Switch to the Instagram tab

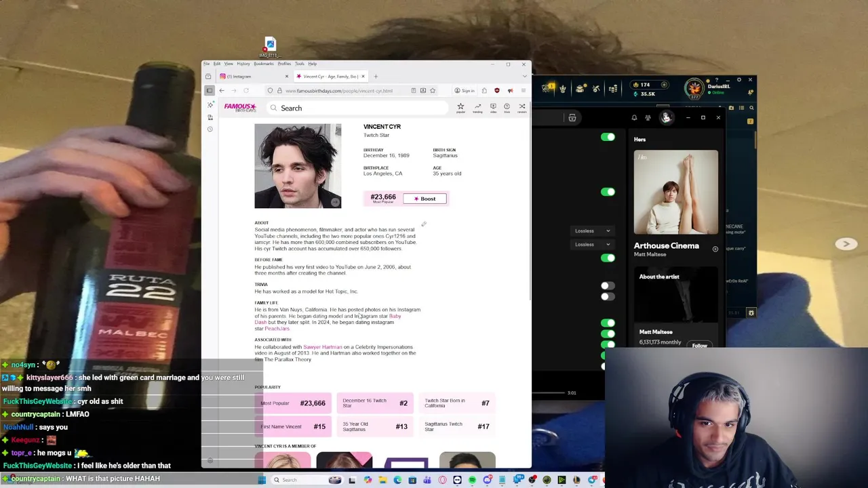[x=254, y=76]
